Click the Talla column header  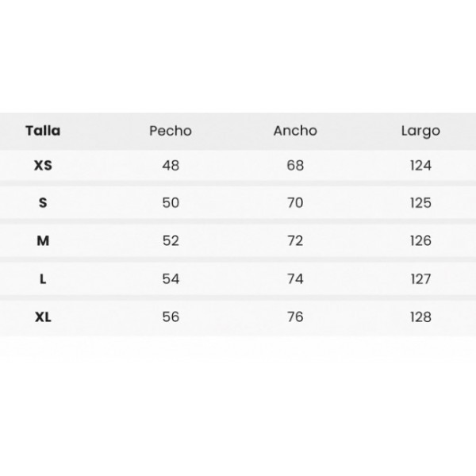click(43, 131)
